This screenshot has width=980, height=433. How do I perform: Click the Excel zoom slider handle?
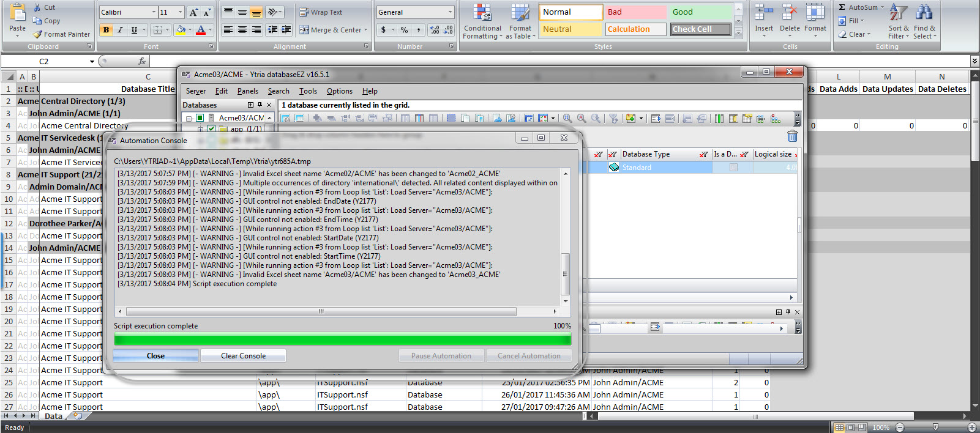[x=935, y=427]
